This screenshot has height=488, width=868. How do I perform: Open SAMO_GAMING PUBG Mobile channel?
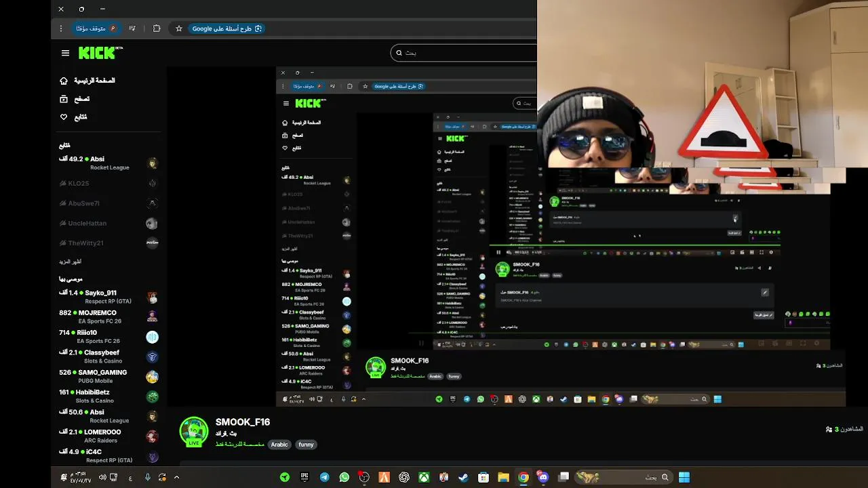108,376
